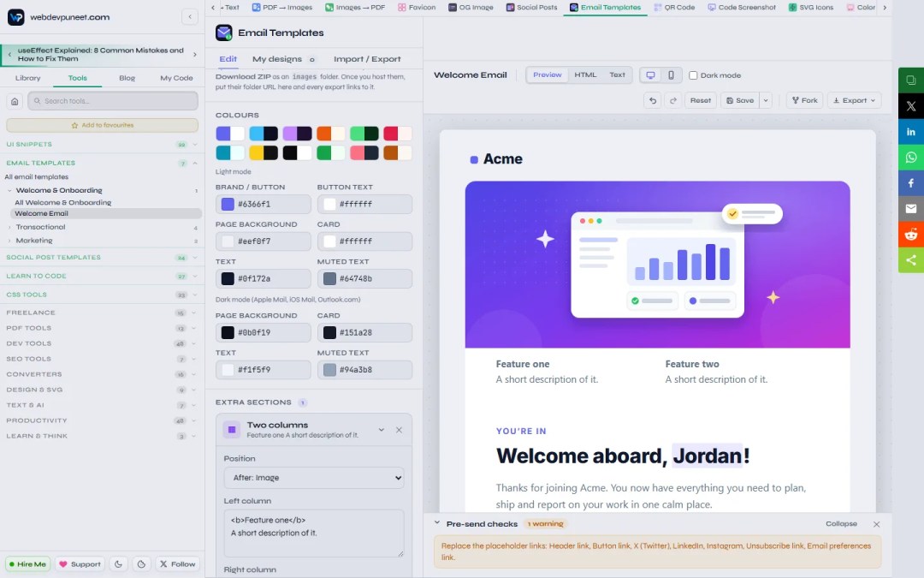Open the QR Code tool tab
The image size is (924, 578).
point(674,7)
